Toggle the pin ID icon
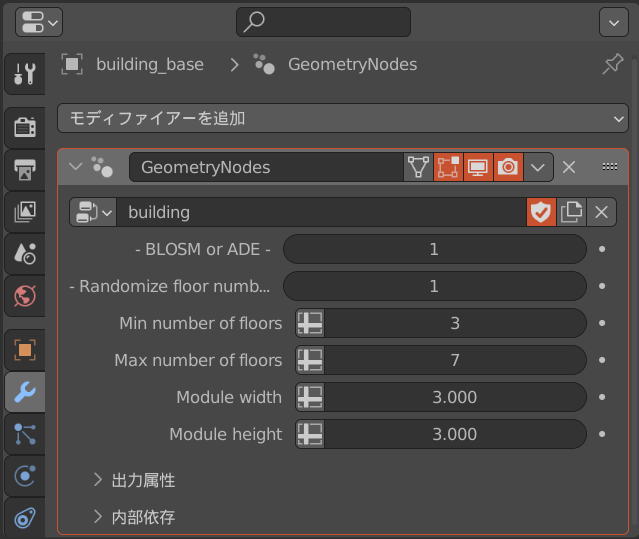This screenshot has height=539, width=639. click(613, 64)
